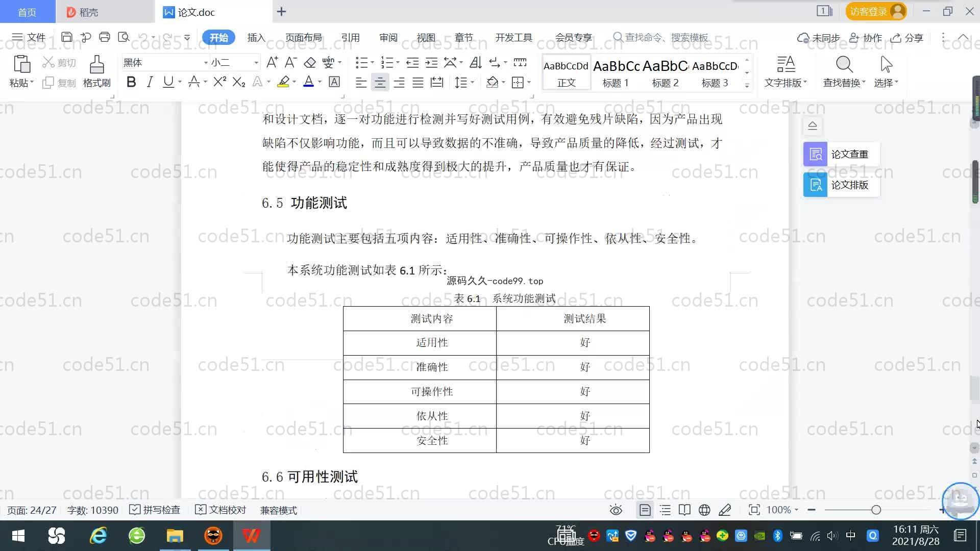Click the Print icon in quick toolbar
Screen dimensions: 980x551
(105, 37)
